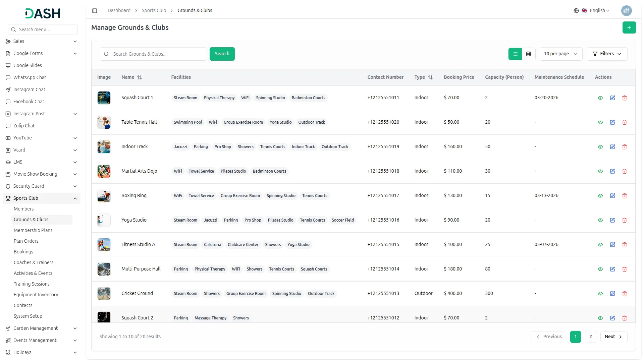The width and height of the screenshot is (644, 362).
Task: Delete the Table Tennis Hall record
Action: pyautogui.click(x=624, y=122)
